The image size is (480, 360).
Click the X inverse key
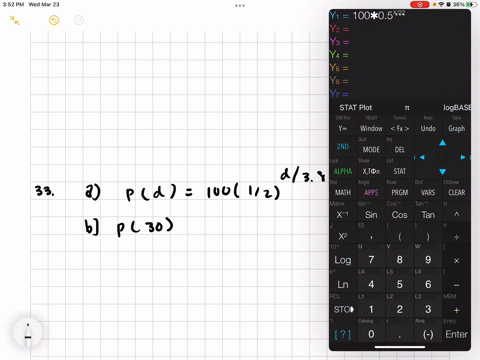343,215
